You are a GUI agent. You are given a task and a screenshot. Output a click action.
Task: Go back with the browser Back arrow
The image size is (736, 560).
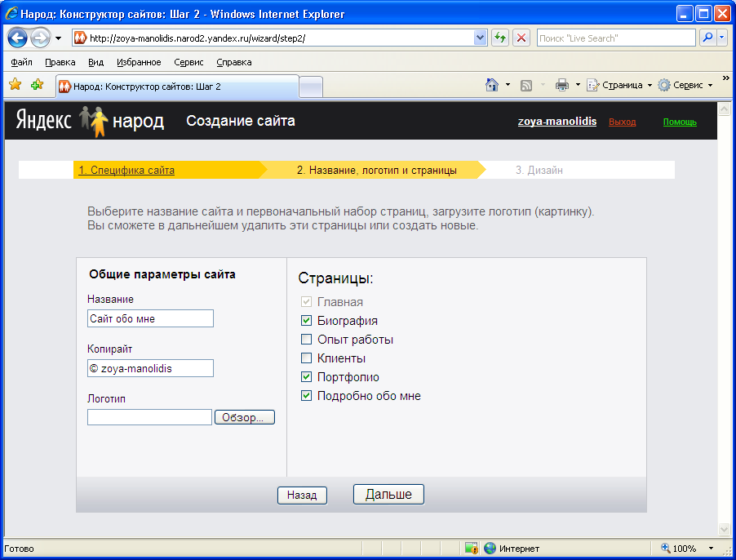click(17, 38)
